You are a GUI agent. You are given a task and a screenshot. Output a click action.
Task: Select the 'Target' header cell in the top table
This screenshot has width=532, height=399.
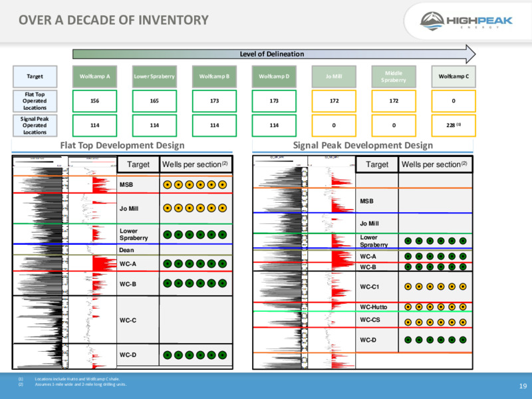coord(35,76)
